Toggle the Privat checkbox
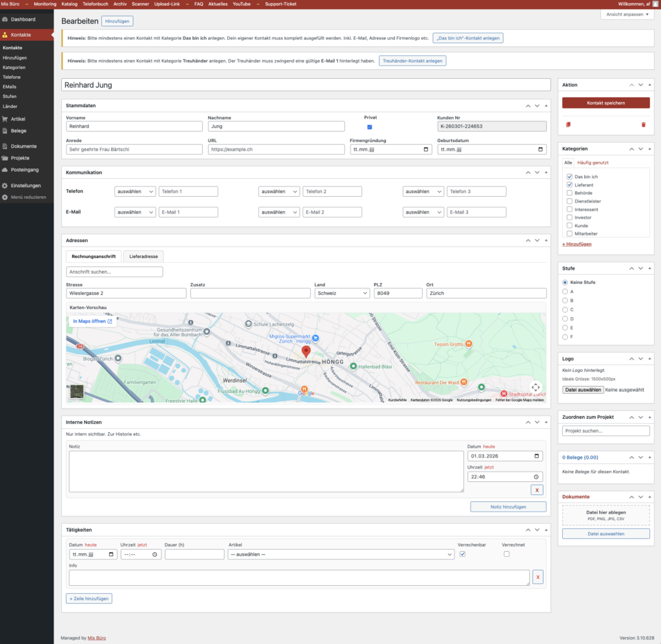 pos(369,127)
